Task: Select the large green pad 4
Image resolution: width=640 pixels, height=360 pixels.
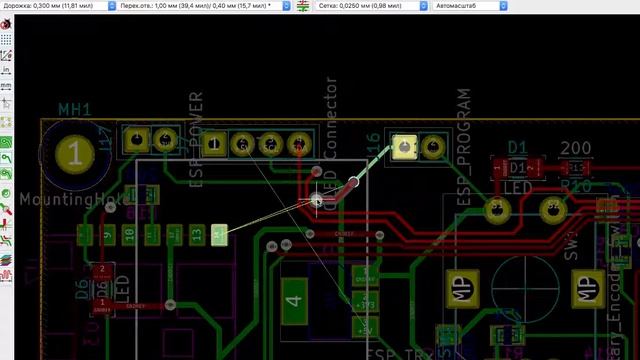Action: 294,301
